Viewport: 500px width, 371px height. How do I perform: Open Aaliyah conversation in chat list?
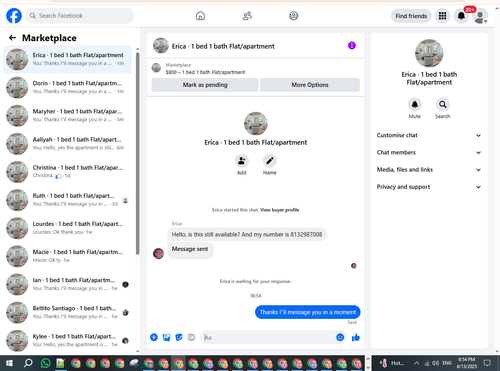coord(68,144)
